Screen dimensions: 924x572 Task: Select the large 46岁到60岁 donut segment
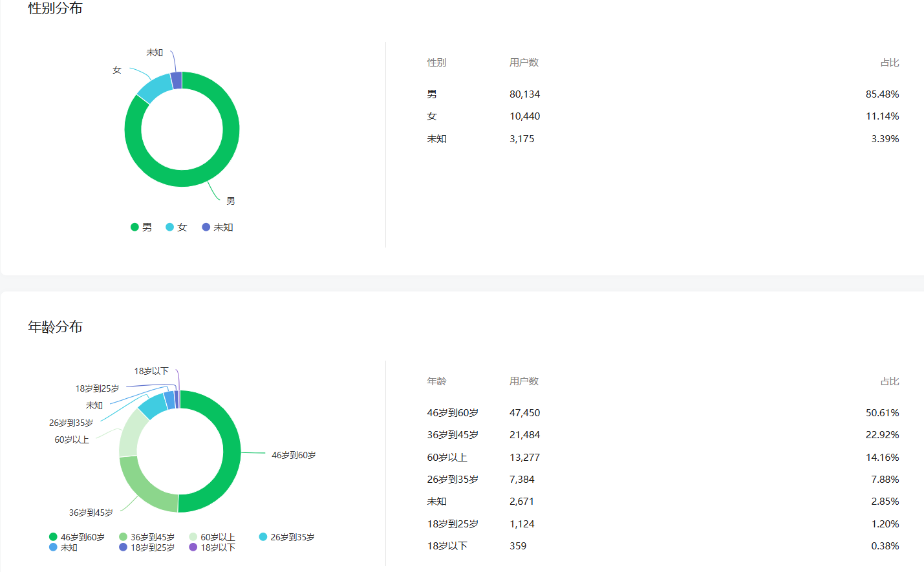[x=230, y=452]
